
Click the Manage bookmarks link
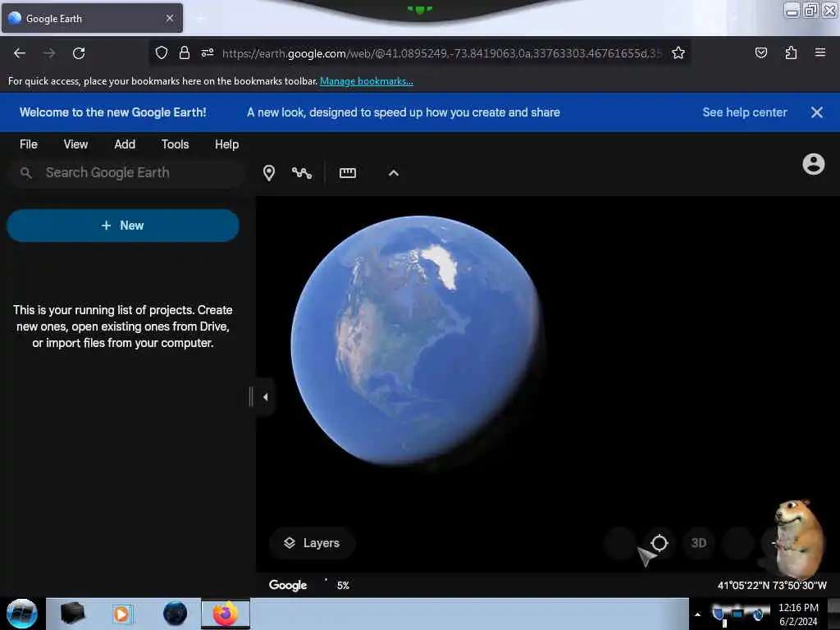click(x=367, y=81)
